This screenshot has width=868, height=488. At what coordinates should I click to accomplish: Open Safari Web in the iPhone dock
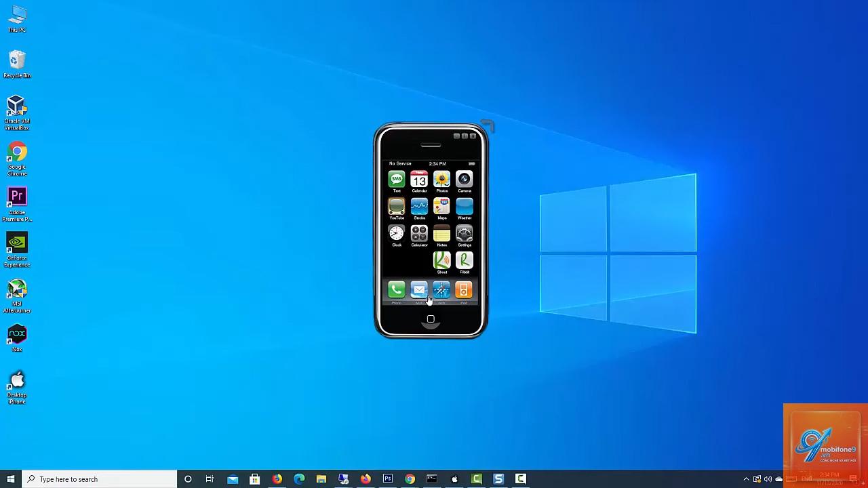pos(441,290)
